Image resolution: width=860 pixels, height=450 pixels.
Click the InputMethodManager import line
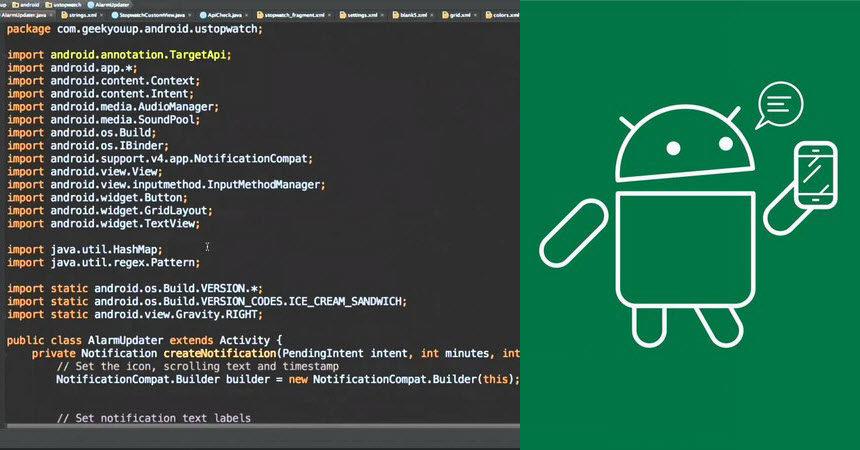[166, 185]
